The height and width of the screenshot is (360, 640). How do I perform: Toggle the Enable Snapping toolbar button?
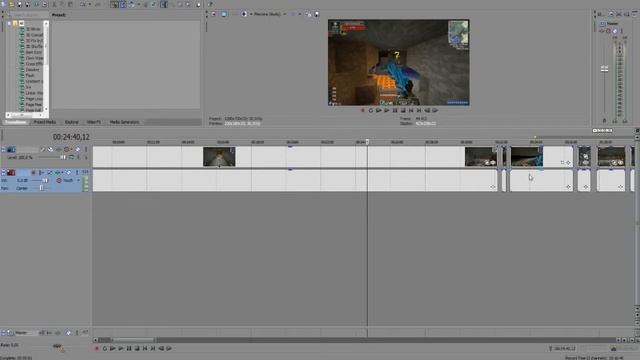click(x=115, y=4)
